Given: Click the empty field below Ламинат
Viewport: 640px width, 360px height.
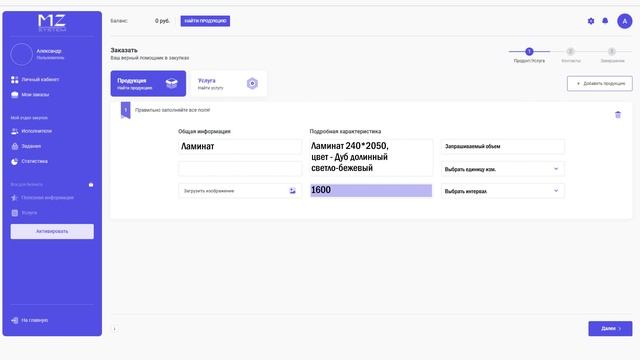Looking at the screenshot, I should pos(240,169).
